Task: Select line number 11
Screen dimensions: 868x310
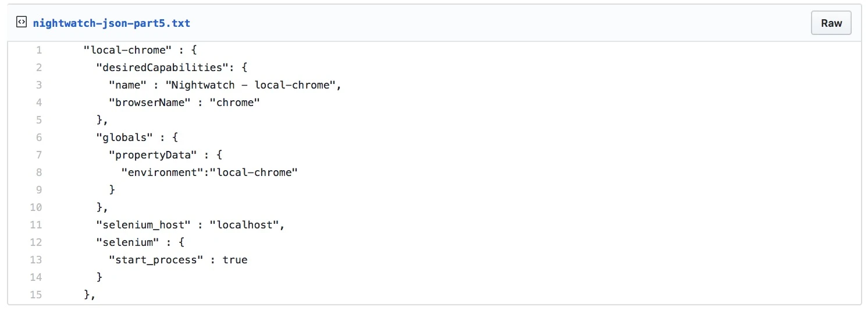Action: pos(36,225)
